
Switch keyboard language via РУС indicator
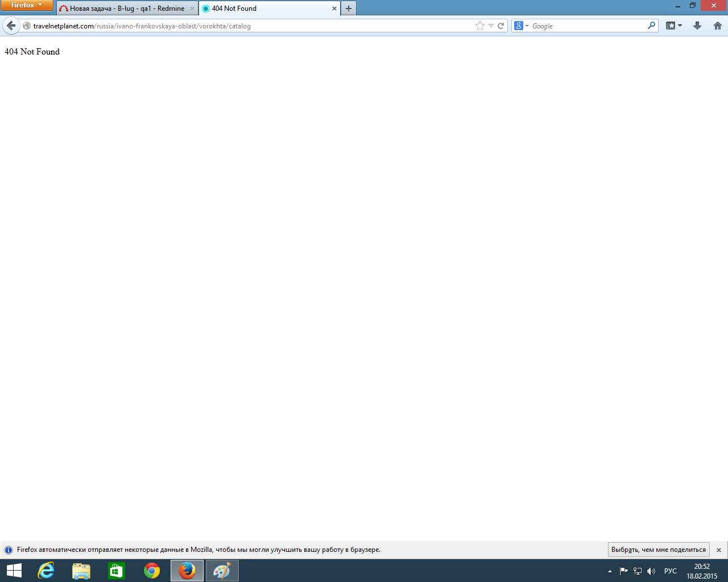(x=671, y=571)
